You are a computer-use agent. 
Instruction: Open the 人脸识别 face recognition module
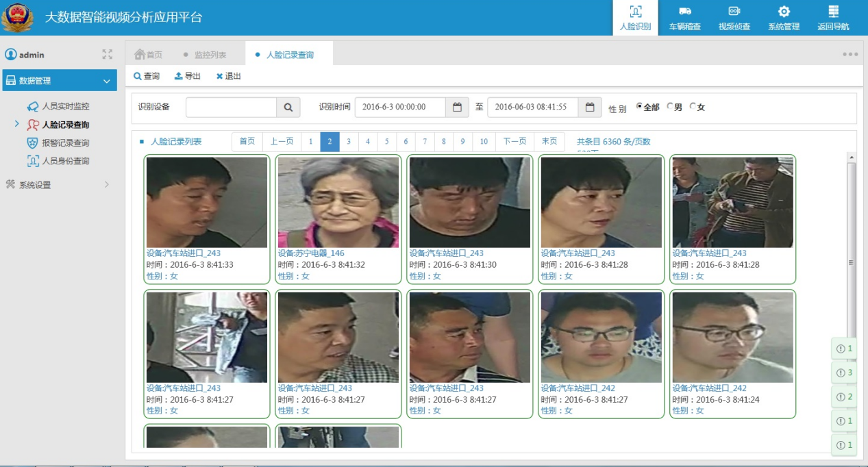[635, 18]
